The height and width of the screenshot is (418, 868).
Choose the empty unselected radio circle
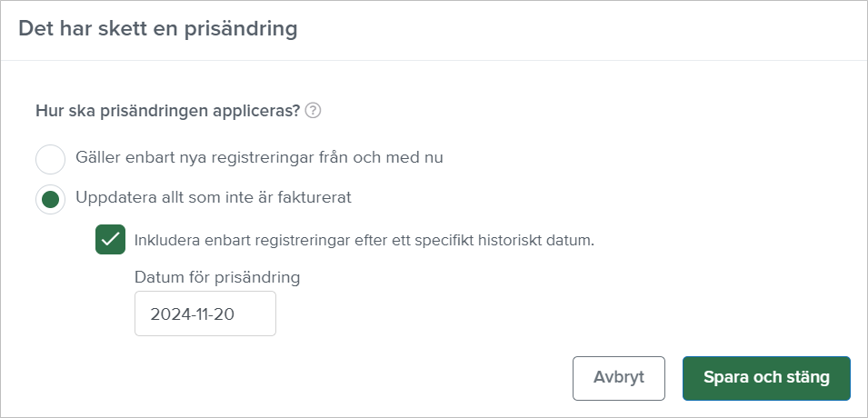[x=51, y=158]
